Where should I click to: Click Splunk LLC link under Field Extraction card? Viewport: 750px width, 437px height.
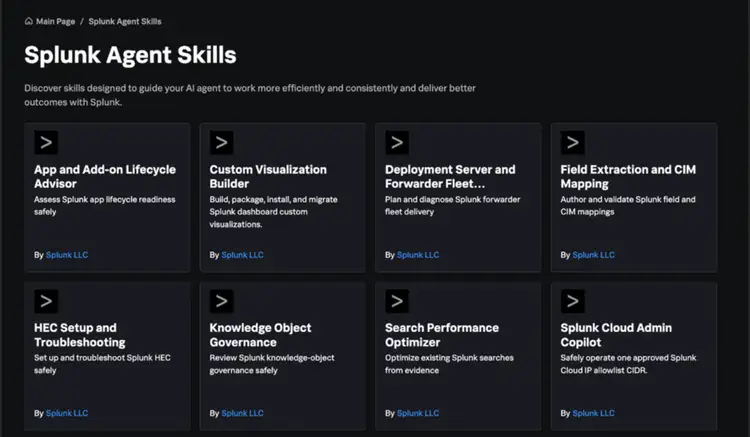(x=594, y=255)
